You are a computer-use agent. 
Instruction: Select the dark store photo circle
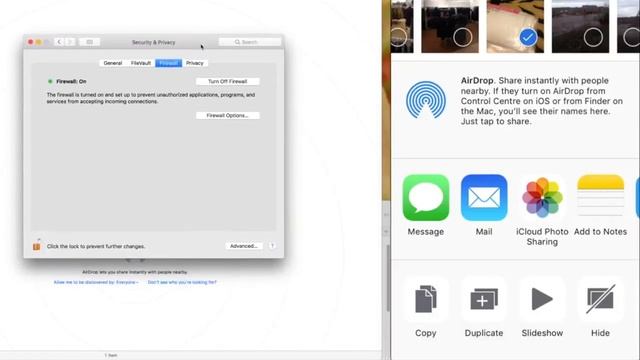pos(462,38)
